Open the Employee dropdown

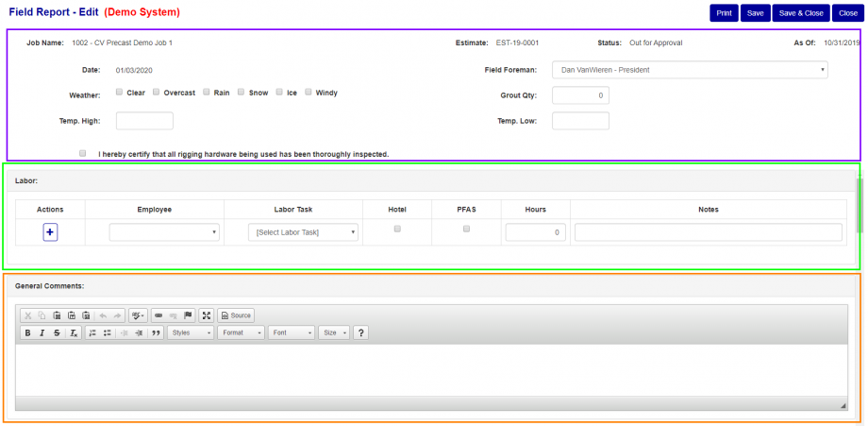click(164, 232)
